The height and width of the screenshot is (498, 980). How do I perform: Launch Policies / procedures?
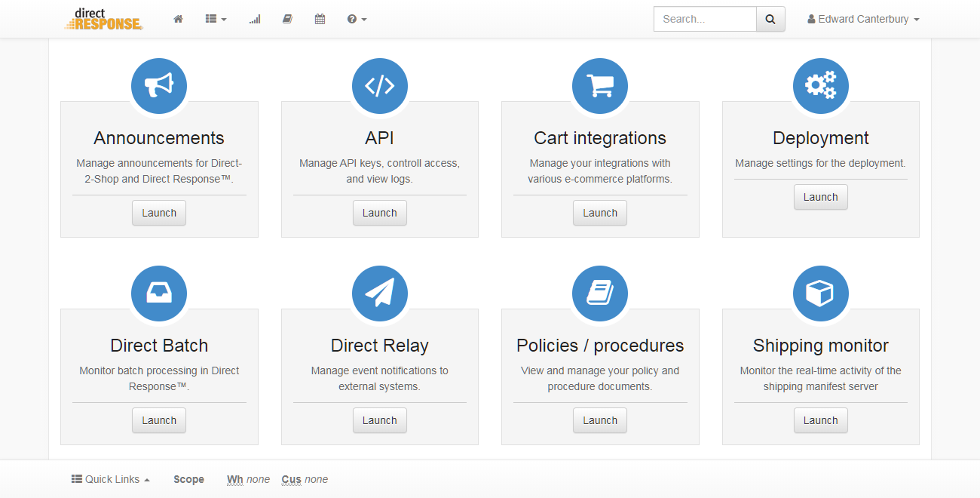coord(600,420)
